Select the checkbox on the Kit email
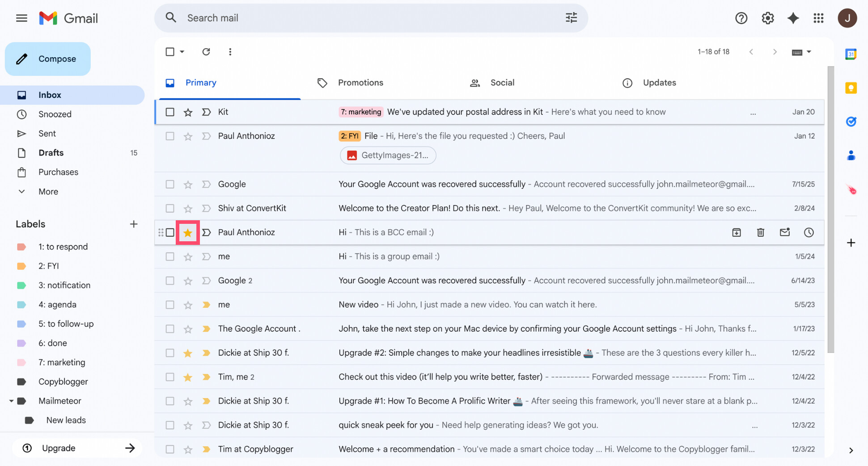 point(169,112)
